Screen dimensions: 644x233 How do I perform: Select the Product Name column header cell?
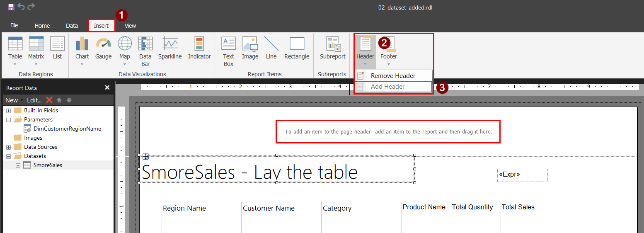coord(426,218)
